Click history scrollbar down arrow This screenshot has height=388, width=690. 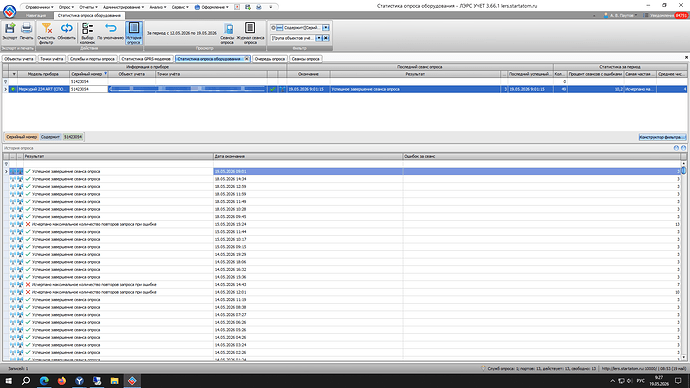pos(683,358)
